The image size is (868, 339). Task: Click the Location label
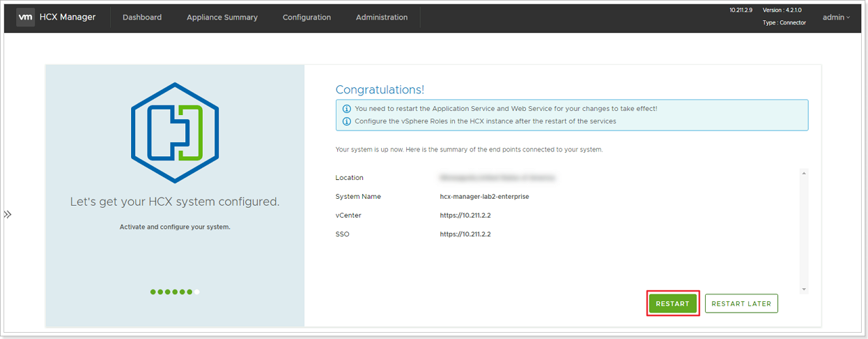[x=349, y=178]
